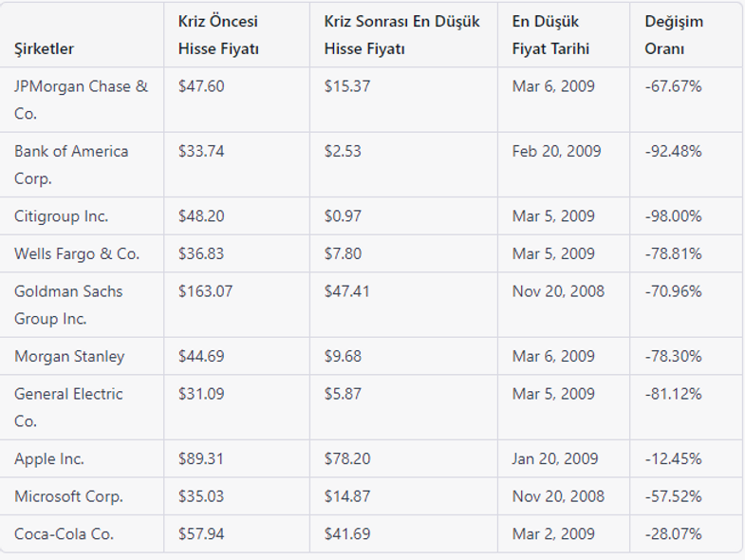Viewport: 745px width, 560px height.
Task: Click the Microsoft Corp. company name
Action: point(68,496)
